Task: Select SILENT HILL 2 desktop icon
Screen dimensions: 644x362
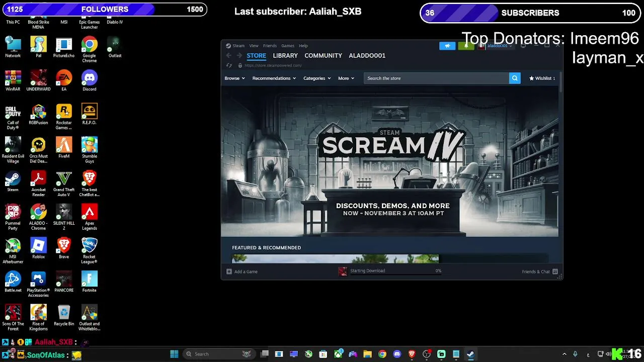Action: point(64,218)
